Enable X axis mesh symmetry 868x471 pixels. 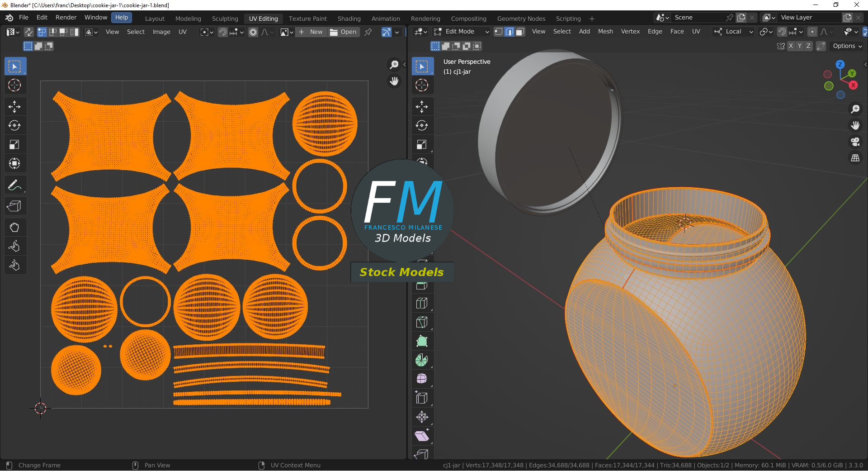[791, 46]
